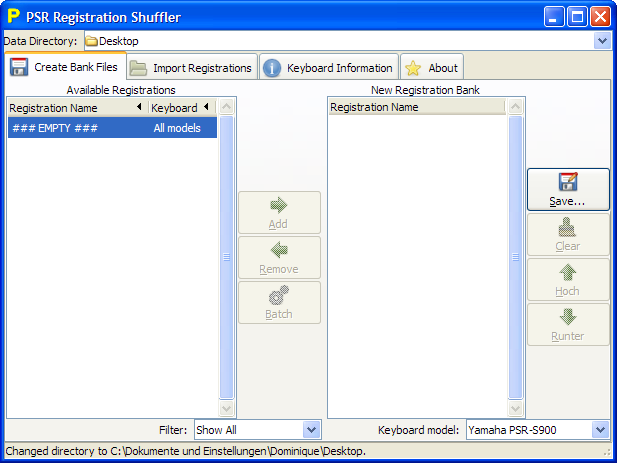Click the Batch gears button

[x=279, y=303]
